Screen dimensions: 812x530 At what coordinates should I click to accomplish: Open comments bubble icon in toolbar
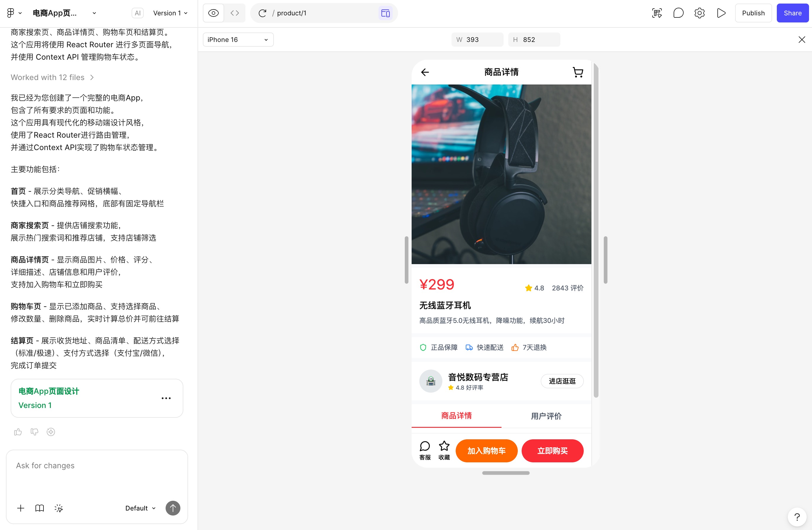tap(678, 13)
